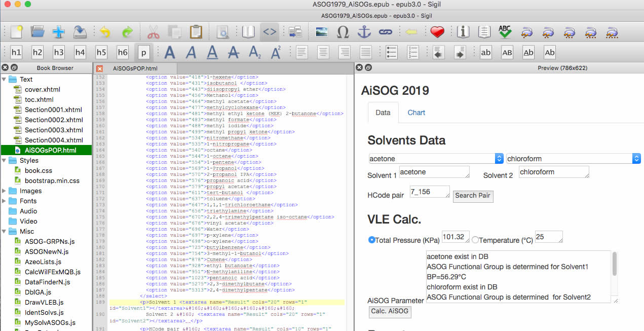
Task: Align text left icon
Action: pos(302,52)
